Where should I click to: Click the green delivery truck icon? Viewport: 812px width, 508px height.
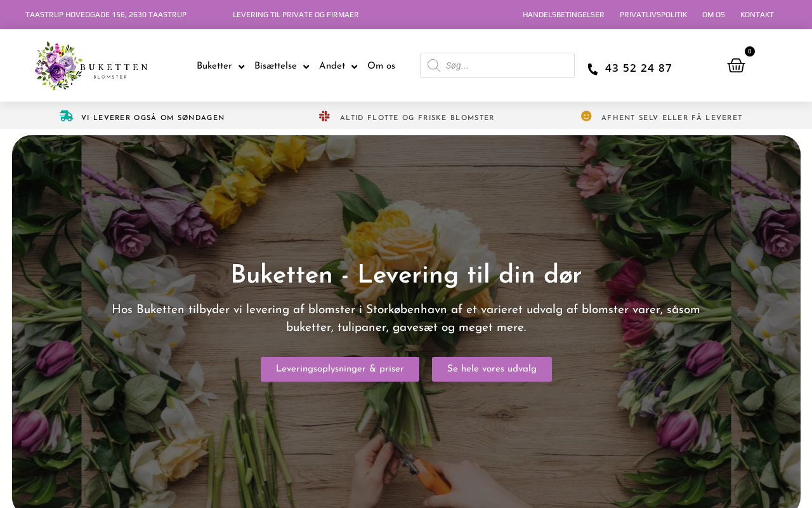(x=66, y=116)
